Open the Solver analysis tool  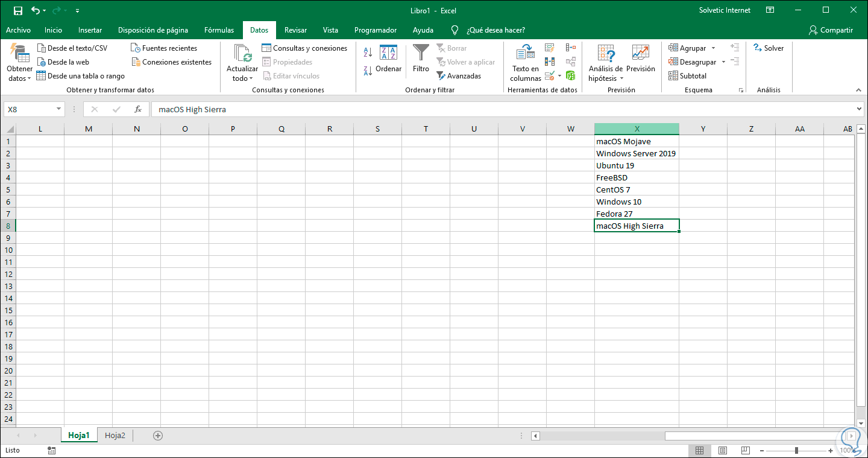pyautogui.click(x=769, y=48)
